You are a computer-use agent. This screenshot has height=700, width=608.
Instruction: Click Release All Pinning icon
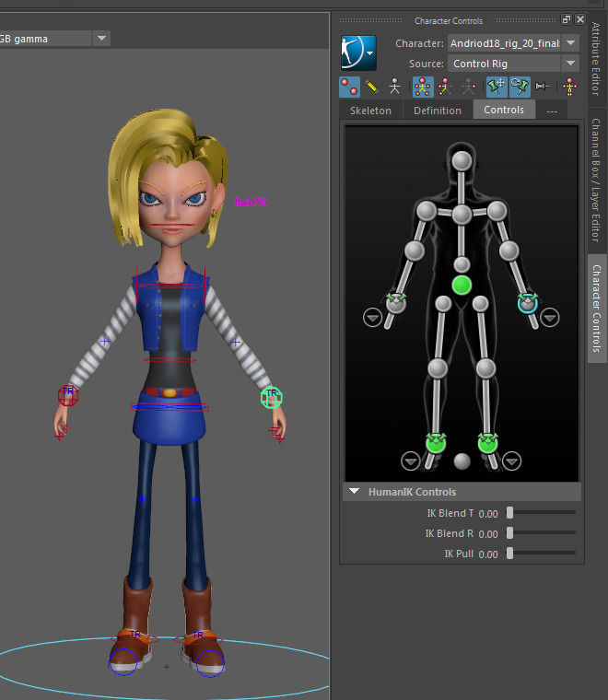point(542,87)
